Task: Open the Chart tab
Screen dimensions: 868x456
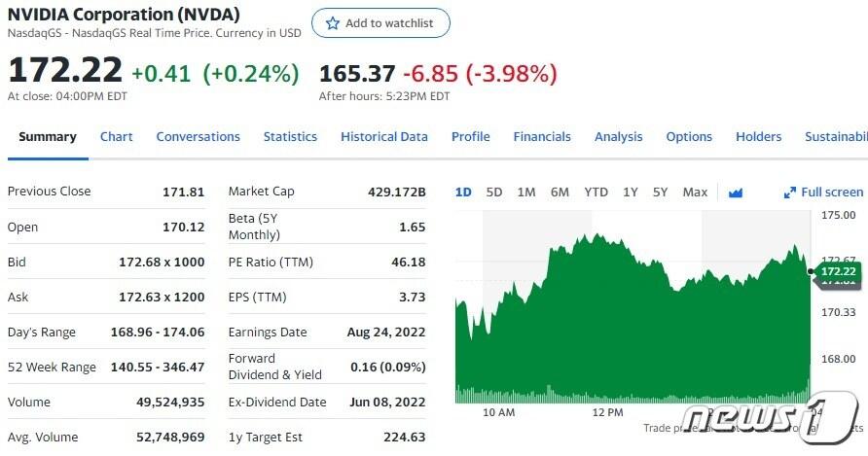Action: click(x=117, y=137)
